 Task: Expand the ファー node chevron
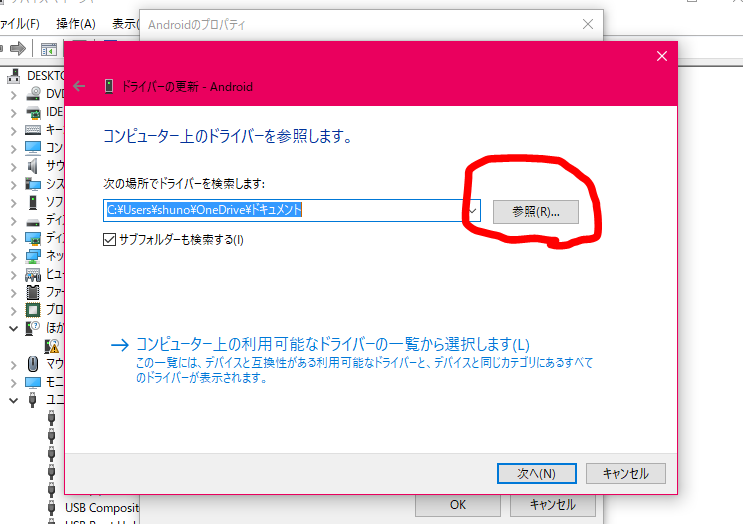(13, 293)
